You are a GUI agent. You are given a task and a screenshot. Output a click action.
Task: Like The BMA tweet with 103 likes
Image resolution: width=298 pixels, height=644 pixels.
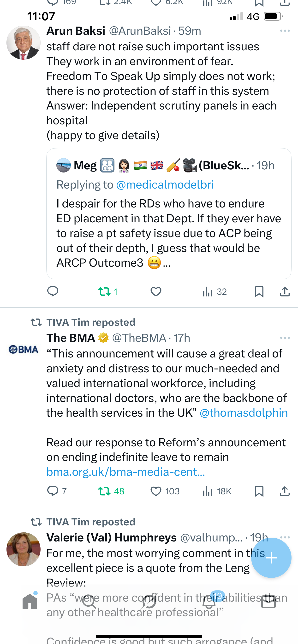[156, 491]
